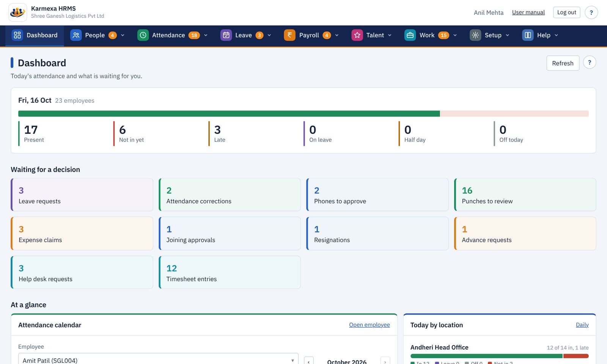Open the header help question-mark icon

tap(591, 13)
